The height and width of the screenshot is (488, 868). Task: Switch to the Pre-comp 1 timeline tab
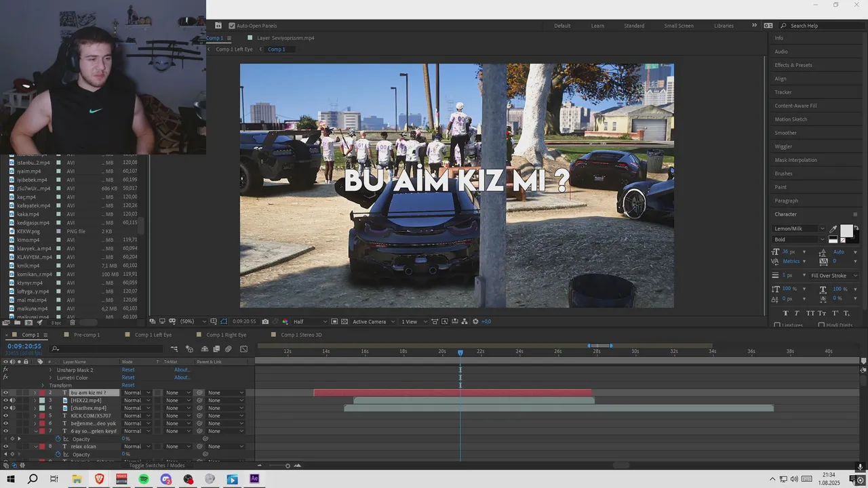click(x=87, y=335)
